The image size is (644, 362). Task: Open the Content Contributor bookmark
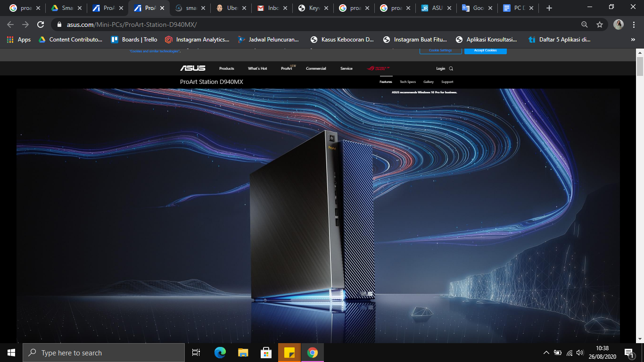coord(70,40)
